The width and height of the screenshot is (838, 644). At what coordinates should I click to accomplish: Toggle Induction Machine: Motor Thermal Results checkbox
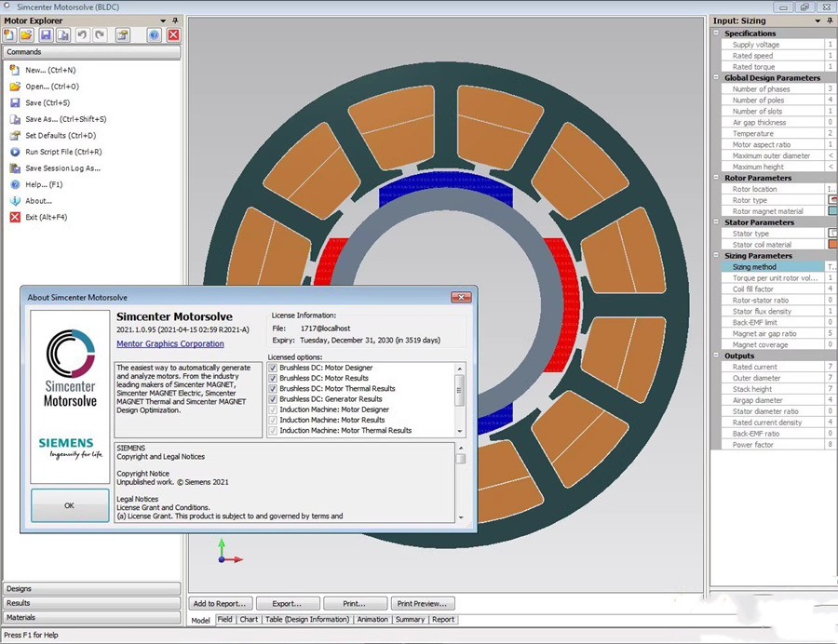point(273,430)
